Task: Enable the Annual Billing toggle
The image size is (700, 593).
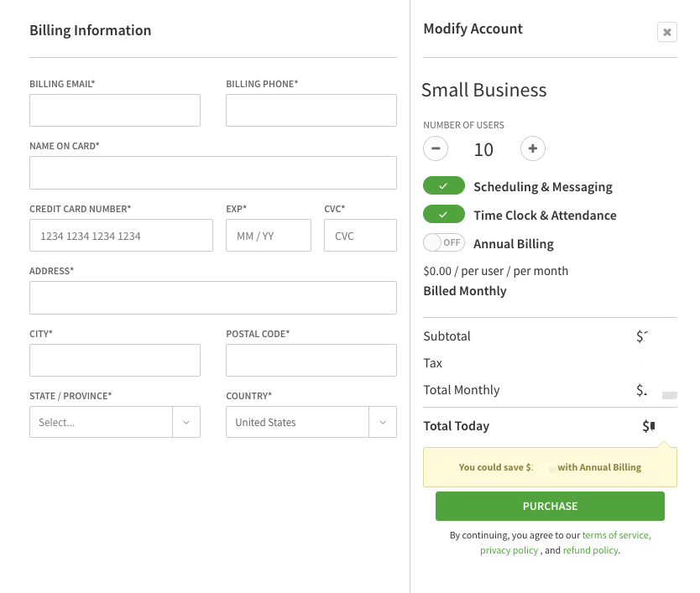Action: click(x=444, y=243)
